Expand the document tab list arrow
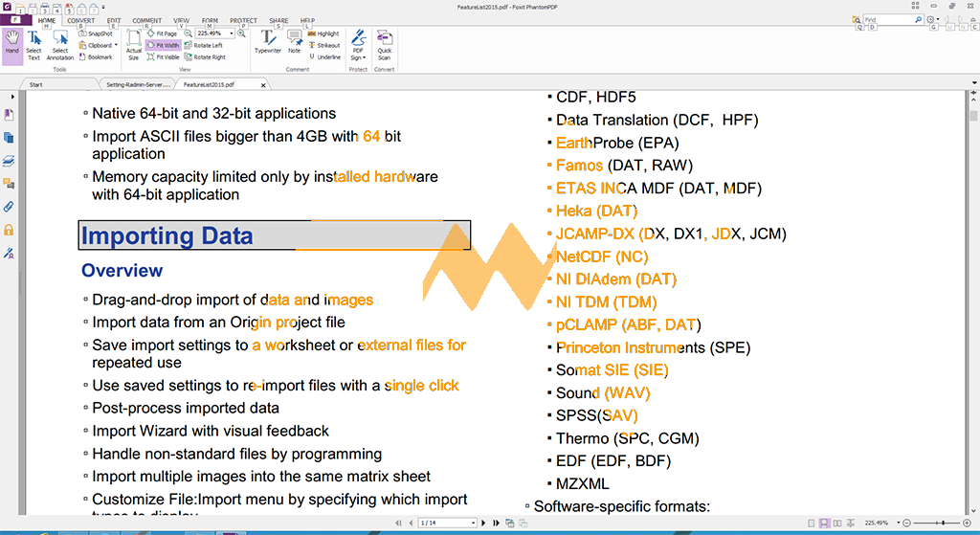Screen dimensions: 980x535 pyautogui.click(x=974, y=83)
